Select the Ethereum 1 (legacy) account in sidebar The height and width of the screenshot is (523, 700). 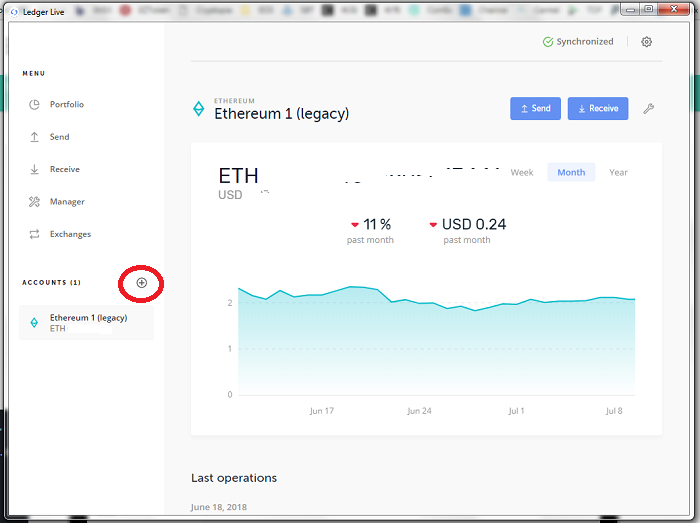[86, 323]
